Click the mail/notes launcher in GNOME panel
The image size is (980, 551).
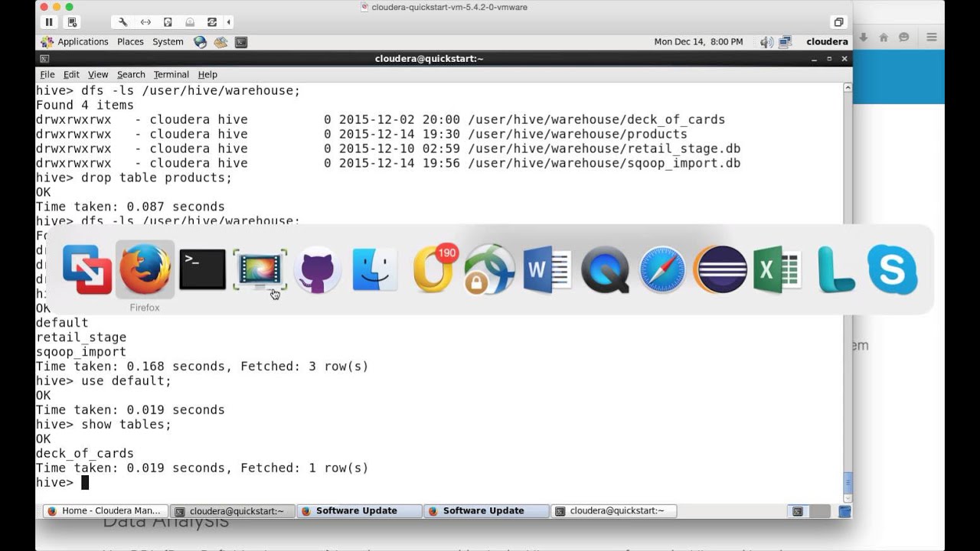tap(220, 42)
